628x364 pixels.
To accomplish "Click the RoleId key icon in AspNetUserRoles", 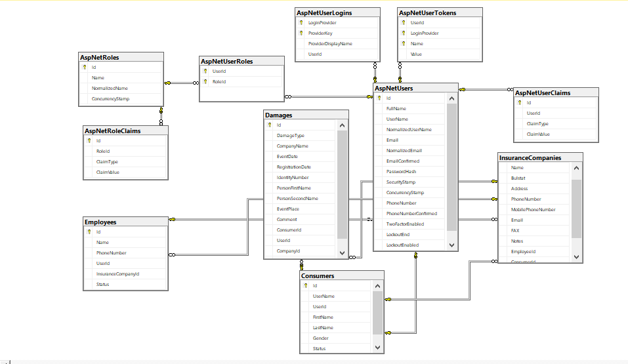I will click(x=205, y=82).
